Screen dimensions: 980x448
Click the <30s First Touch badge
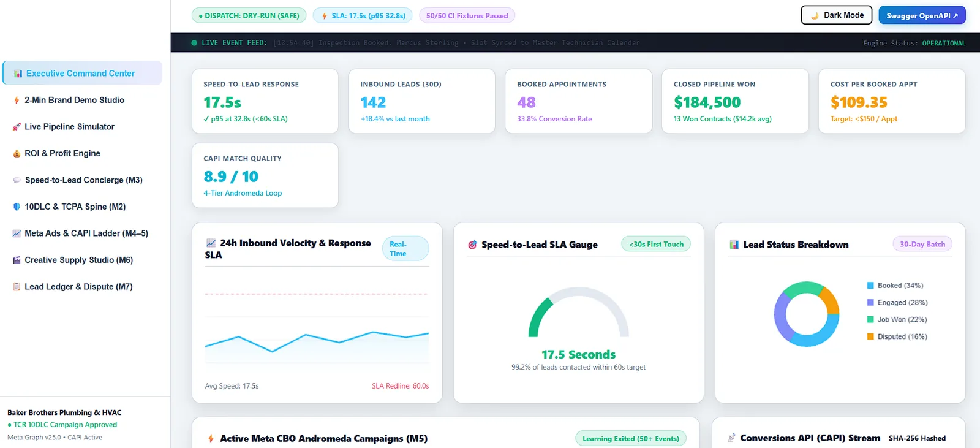click(x=656, y=244)
